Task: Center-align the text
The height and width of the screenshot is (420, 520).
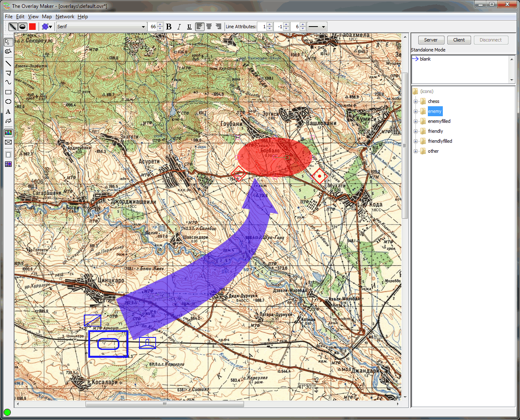Action: click(x=209, y=27)
